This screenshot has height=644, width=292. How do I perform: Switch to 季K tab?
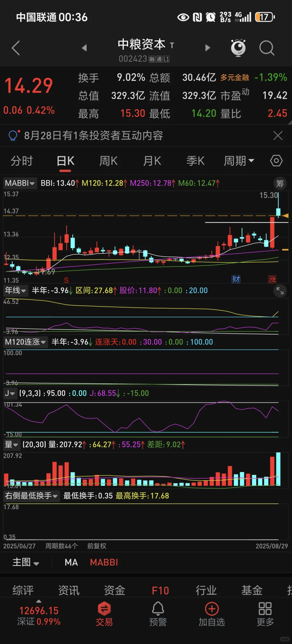pos(195,161)
